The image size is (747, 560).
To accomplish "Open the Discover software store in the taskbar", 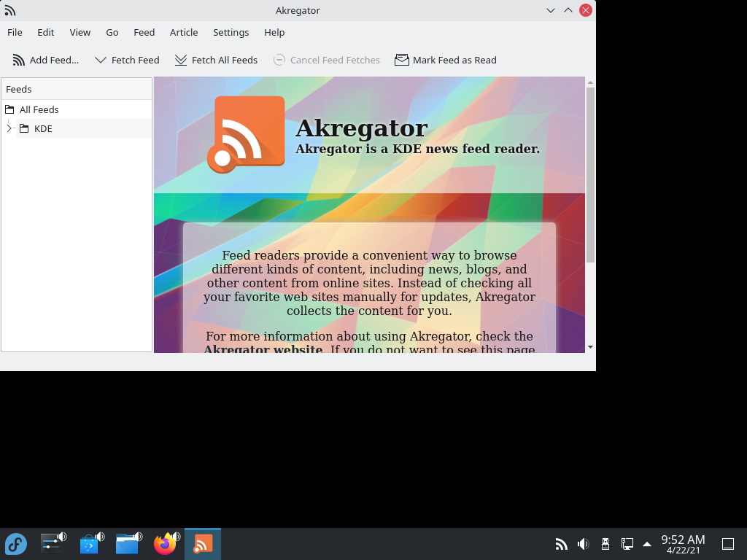I will coord(90,544).
